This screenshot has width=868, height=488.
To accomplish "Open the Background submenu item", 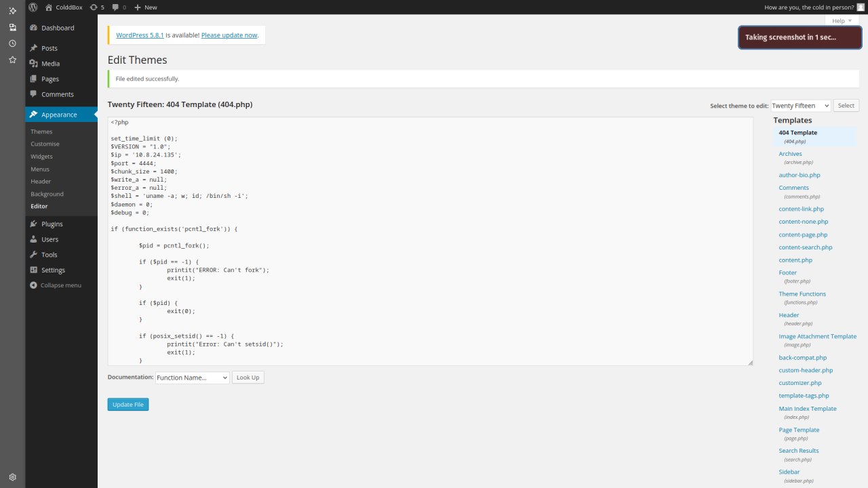I will pyautogui.click(x=47, y=194).
